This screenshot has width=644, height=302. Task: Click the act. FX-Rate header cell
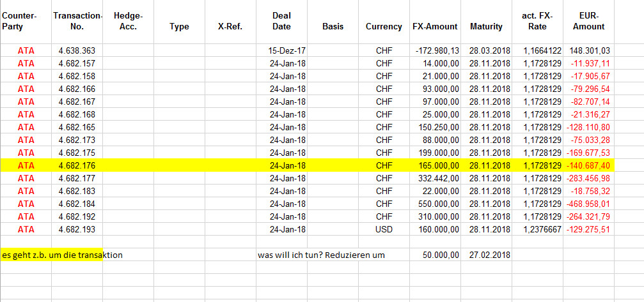(538, 22)
